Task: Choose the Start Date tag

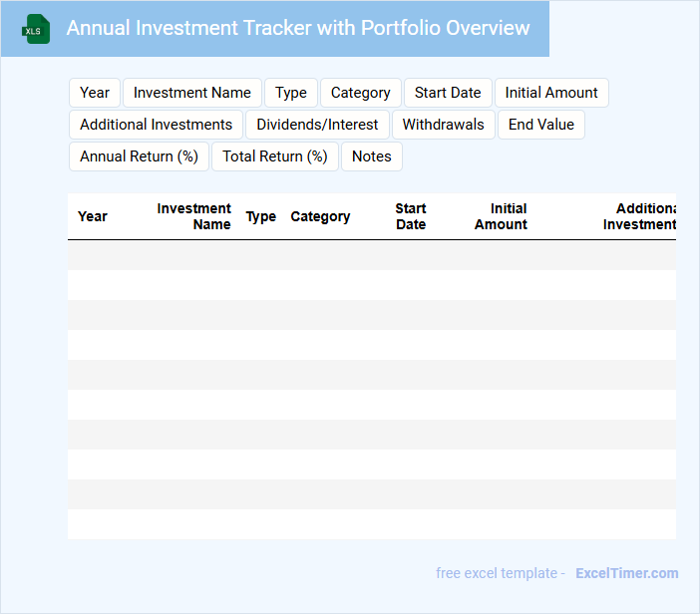Action: coord(448,93)
